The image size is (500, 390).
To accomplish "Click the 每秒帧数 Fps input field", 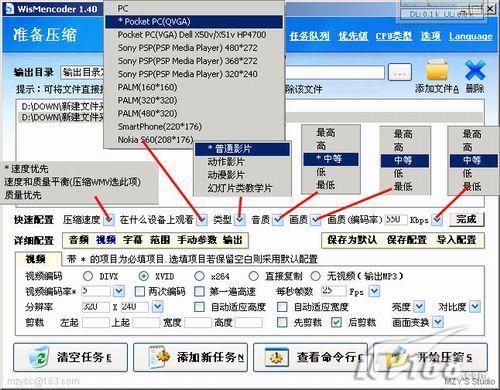I will coord(333,291).
